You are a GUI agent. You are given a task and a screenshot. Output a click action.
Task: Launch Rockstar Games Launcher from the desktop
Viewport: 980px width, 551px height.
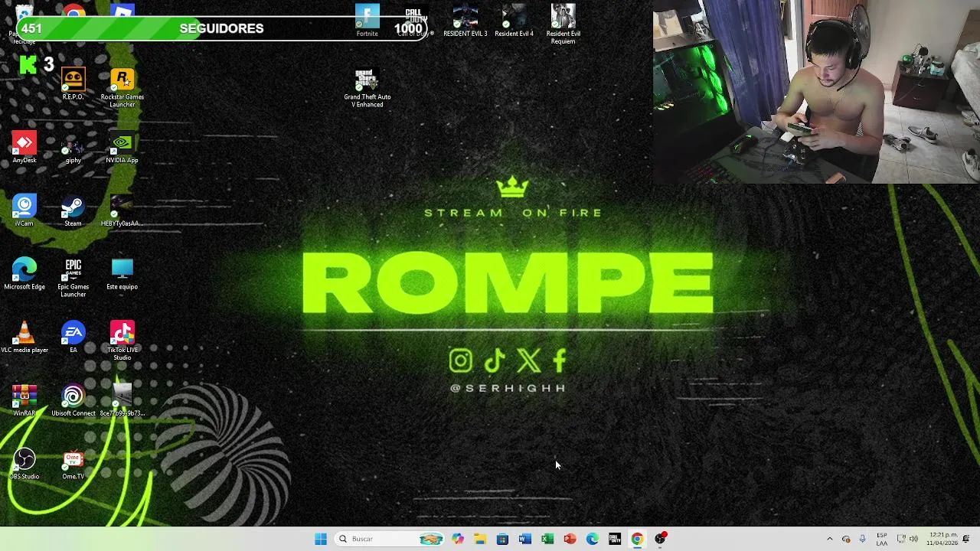tap(122, 87)
